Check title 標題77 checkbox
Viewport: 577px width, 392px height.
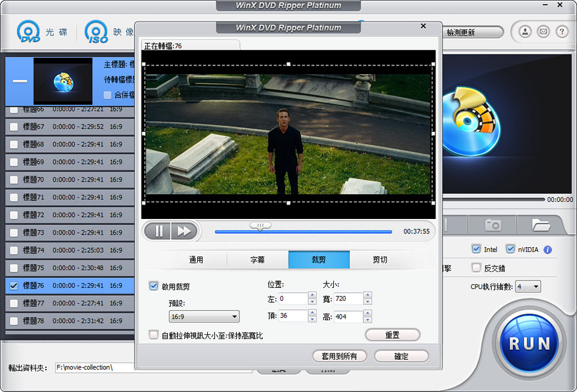14,304
